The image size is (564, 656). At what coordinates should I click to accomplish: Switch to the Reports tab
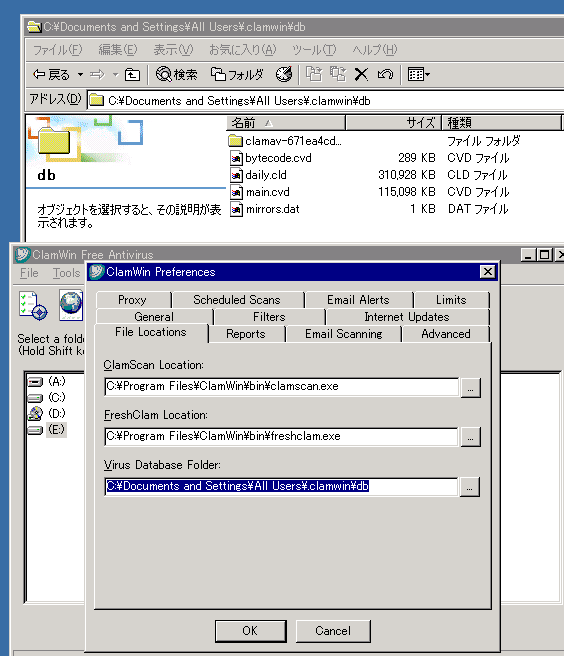point(246,334)
